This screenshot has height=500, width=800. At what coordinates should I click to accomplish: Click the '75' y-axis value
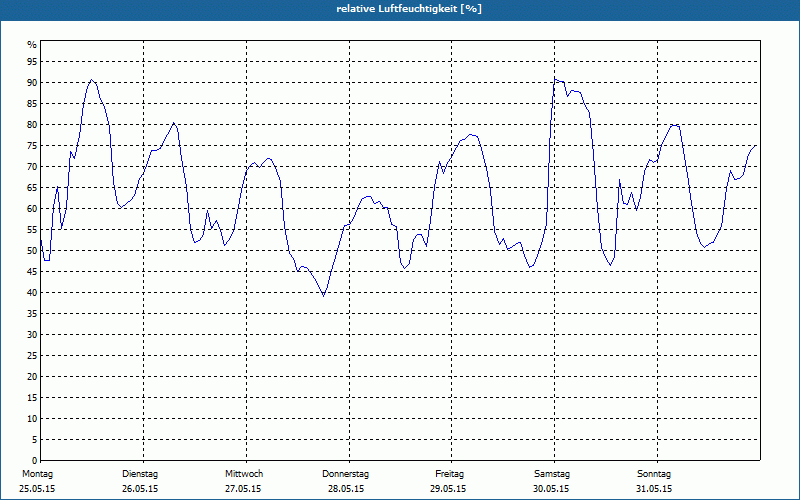point(32,146)
